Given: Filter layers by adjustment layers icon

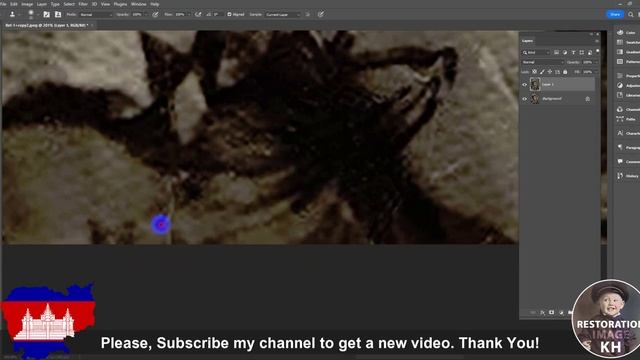Looking at the screenshot, I should 565,53.
